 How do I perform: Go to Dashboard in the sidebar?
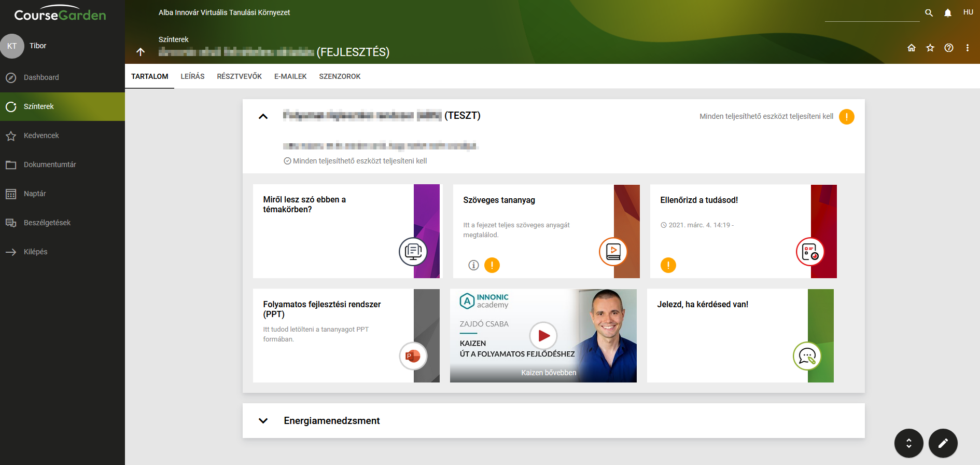(x=41, y=77)
